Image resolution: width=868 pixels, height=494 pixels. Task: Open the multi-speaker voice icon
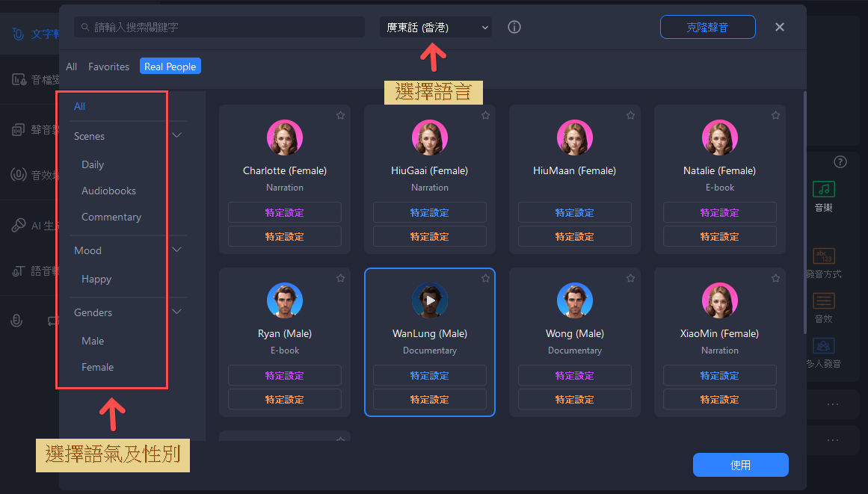pyautogui.click(x=823, y=346)
